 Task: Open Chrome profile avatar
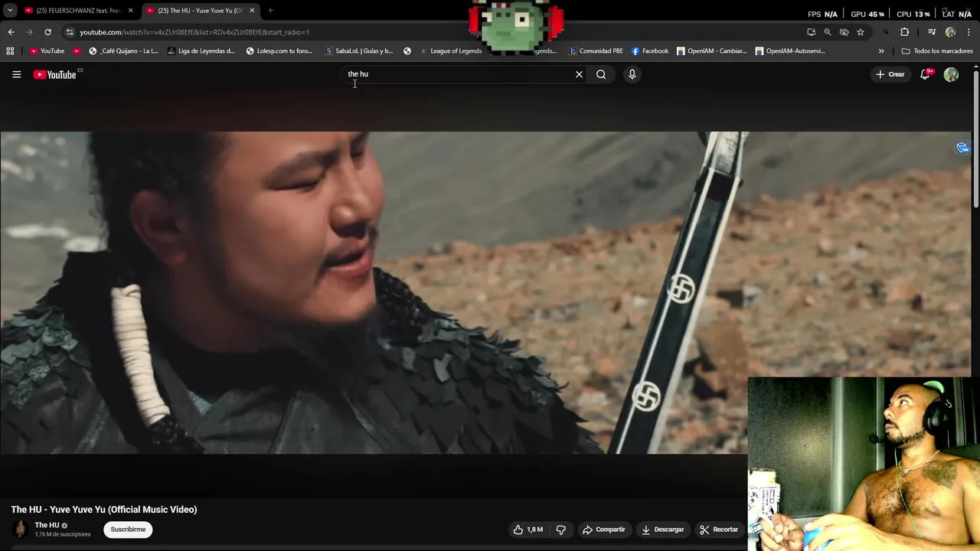pyautogui.click(x=950, y=32)
